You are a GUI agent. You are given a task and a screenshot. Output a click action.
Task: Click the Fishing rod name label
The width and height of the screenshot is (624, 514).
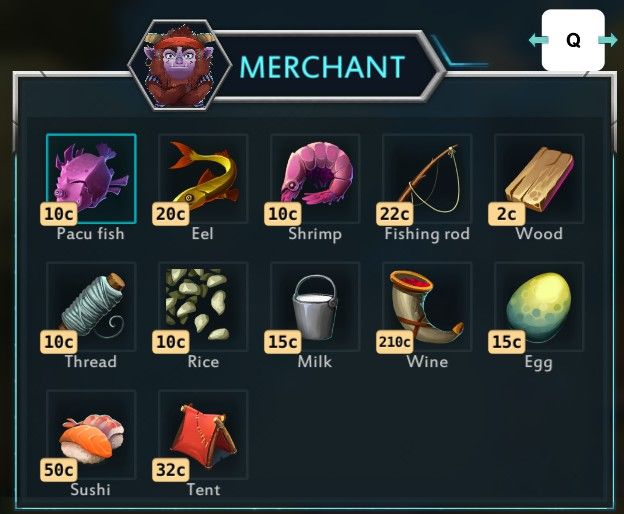(x=427, y=234)
